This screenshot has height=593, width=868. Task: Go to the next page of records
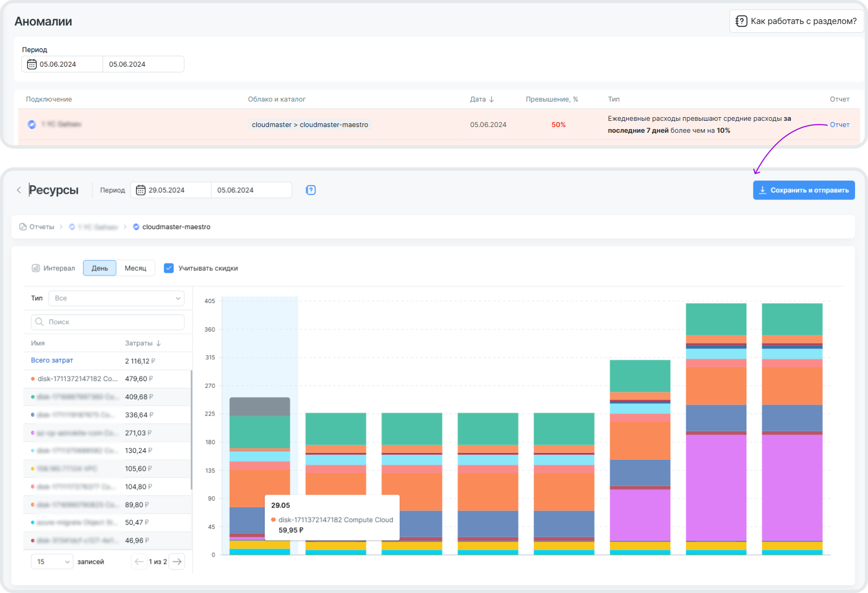pyautogui.click(x=177, y=561)
